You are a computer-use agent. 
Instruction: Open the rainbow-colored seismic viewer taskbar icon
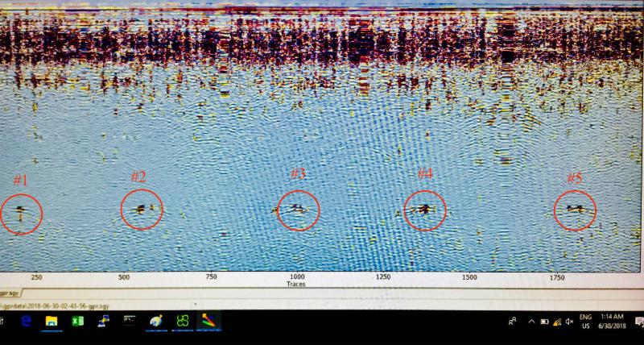tap(208, 322)
